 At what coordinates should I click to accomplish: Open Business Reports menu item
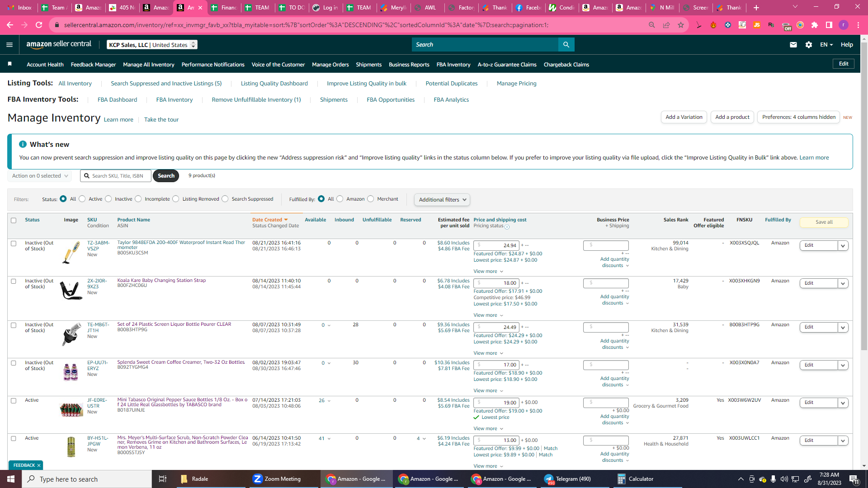pos(409,65)
